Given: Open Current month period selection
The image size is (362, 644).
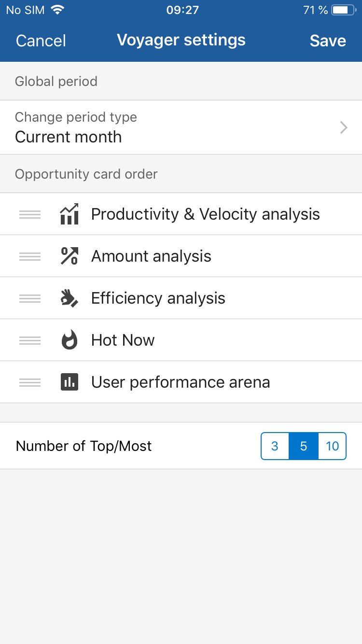Looking at the screenshot, I should pyautogui.click(x=69, y=137).
